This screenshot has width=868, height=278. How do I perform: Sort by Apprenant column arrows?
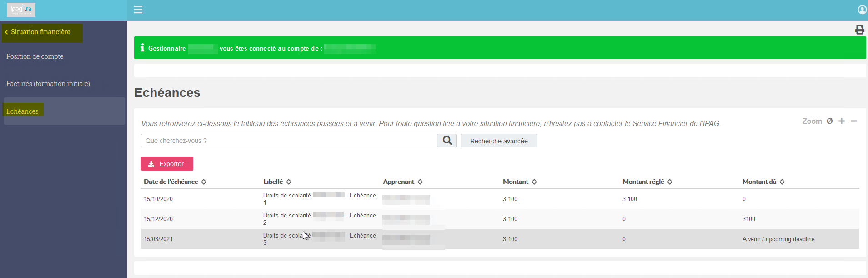tap(420, 182)
